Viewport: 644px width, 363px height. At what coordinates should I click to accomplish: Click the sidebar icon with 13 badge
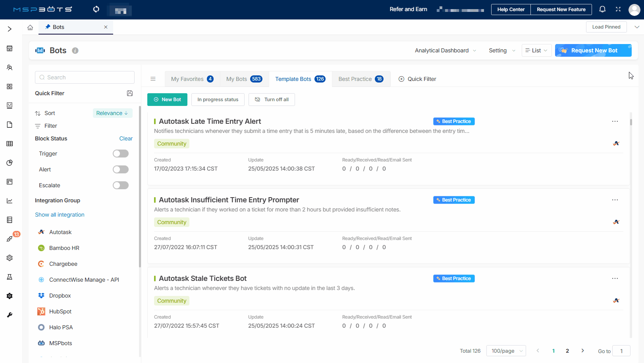[x=10, y=238]
